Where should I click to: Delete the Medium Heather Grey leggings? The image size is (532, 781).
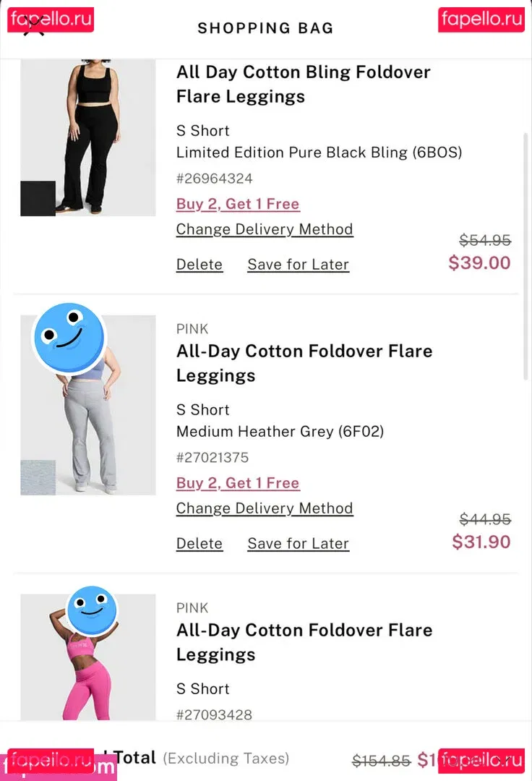(x=199, y=544)
